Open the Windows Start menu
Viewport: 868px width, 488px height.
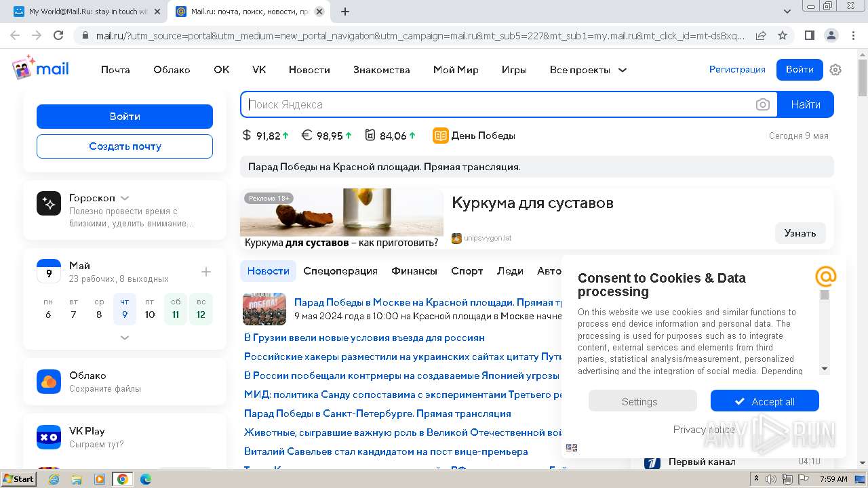[19, 479]
